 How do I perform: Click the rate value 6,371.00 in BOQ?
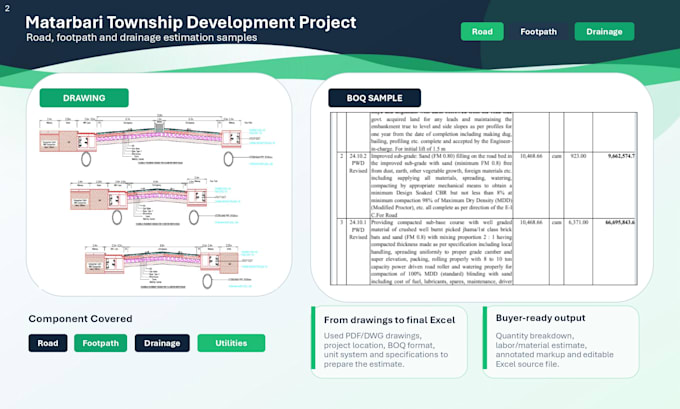(578, 222)
